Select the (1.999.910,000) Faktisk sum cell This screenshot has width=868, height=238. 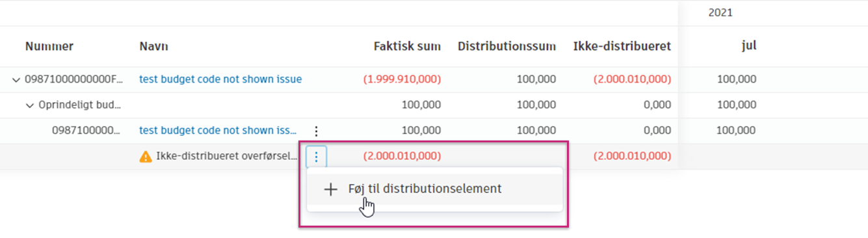pos(402,79)
